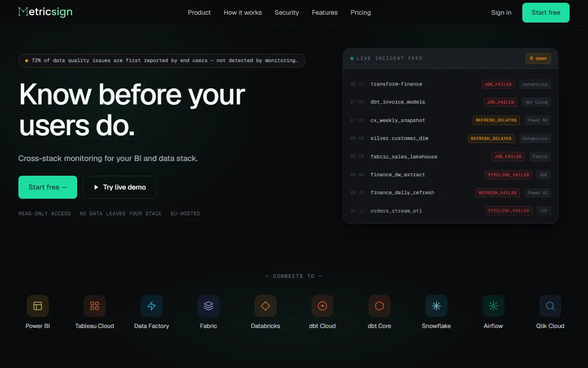Click the Databricks diamond icon
This screenshot has width=588, height=368.
266,306
